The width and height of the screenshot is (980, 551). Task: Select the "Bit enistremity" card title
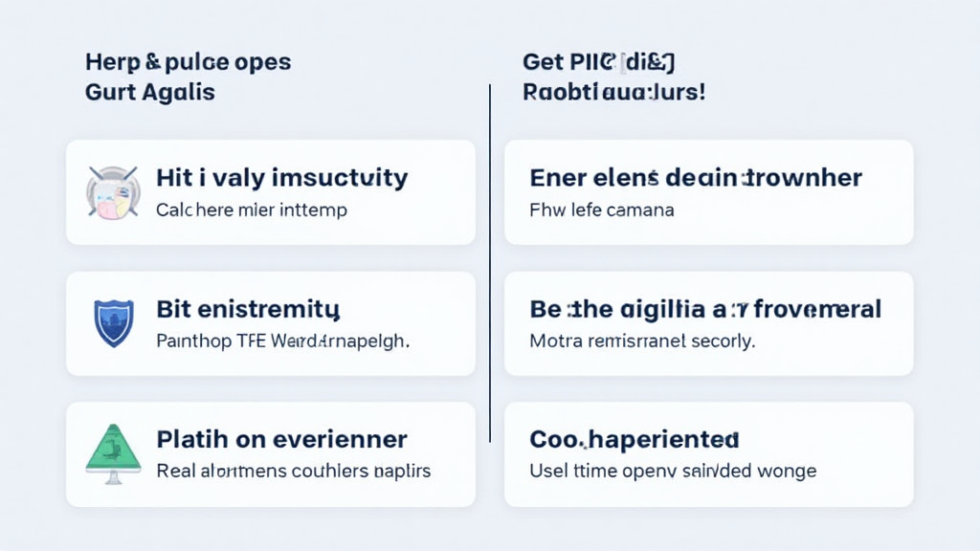(x=248, y=309)
